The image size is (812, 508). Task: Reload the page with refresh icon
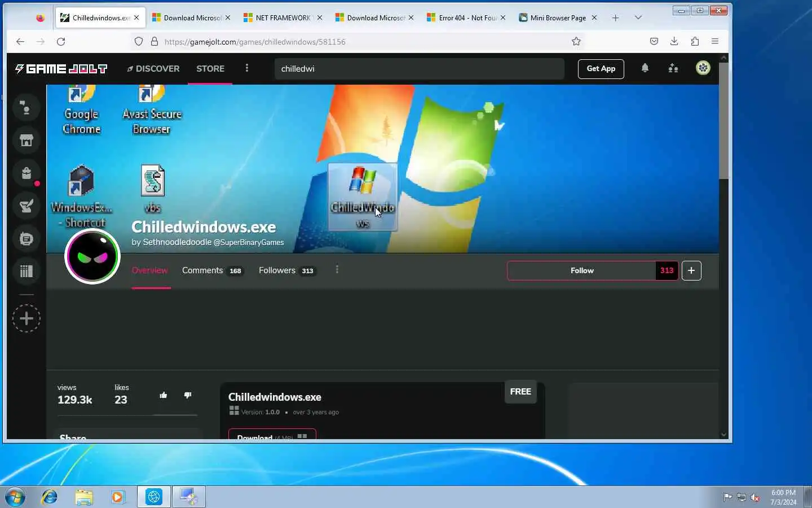click(61, 41)
